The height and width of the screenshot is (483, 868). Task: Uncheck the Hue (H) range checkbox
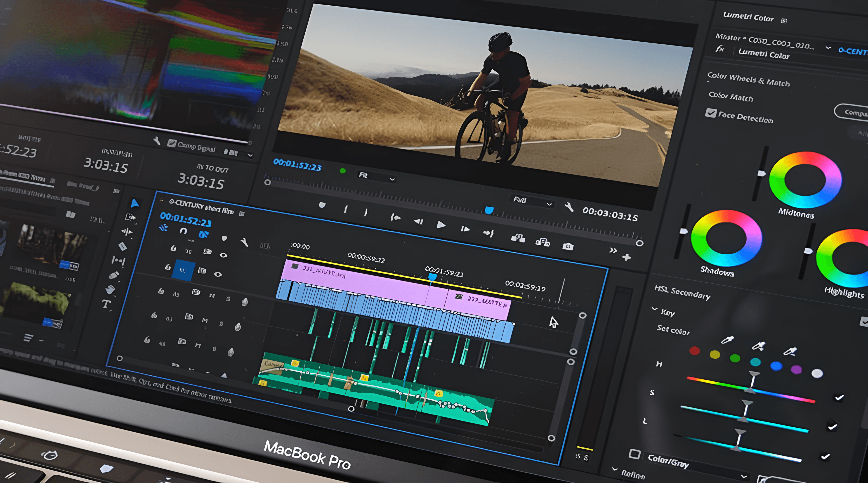(839, 398)
